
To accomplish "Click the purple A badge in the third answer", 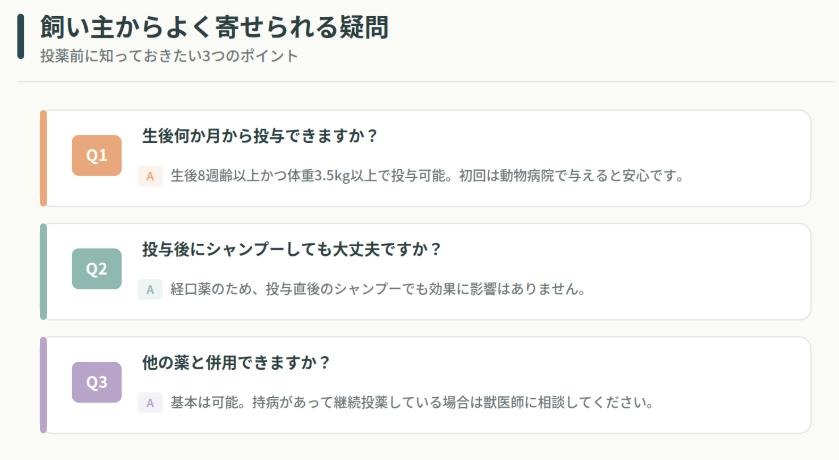I will tap(149, 403).
